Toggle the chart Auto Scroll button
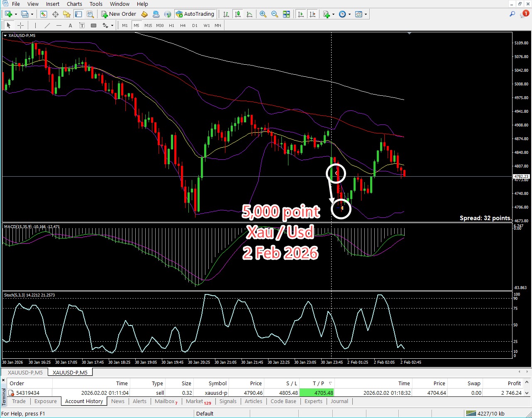This screenshot has width=532, height=418. (x=301, y=14)
